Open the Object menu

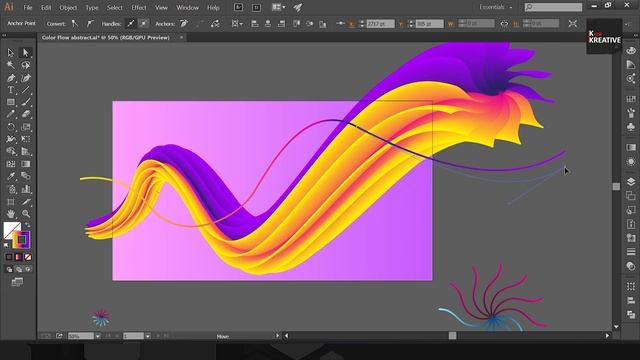click(68, 8)
